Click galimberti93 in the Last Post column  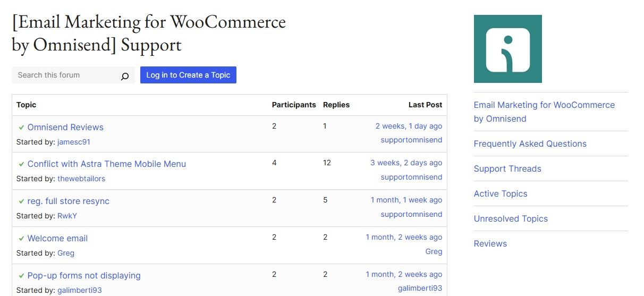coord(420,288)
